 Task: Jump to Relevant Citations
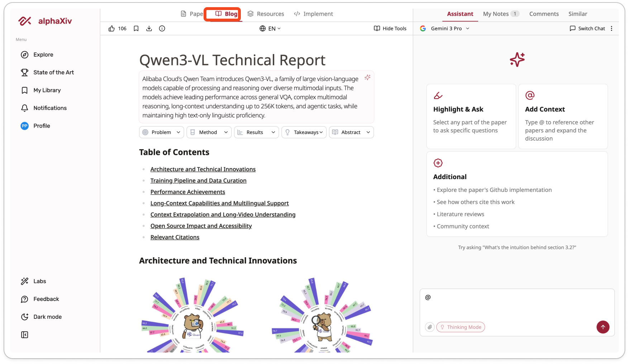point(175,237)
